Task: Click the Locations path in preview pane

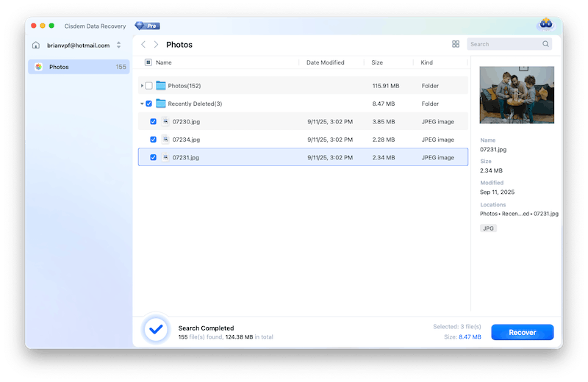Action: click(x=519, y=214)
